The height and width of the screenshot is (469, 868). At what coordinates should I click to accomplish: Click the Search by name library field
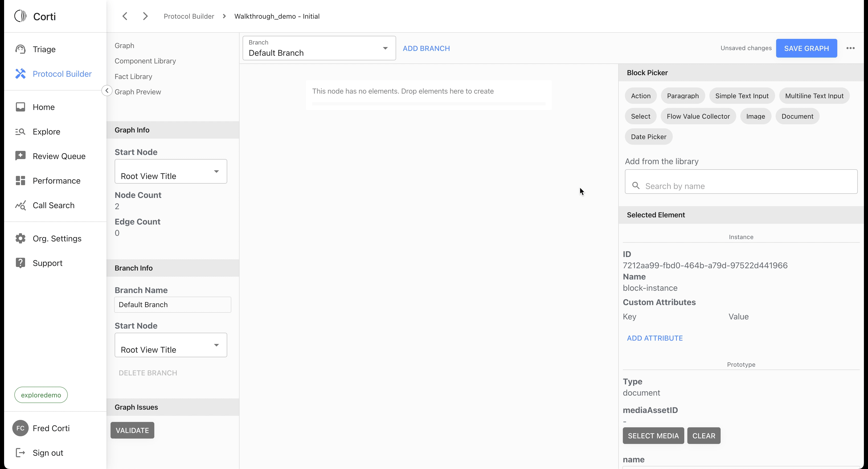[741, 186]
